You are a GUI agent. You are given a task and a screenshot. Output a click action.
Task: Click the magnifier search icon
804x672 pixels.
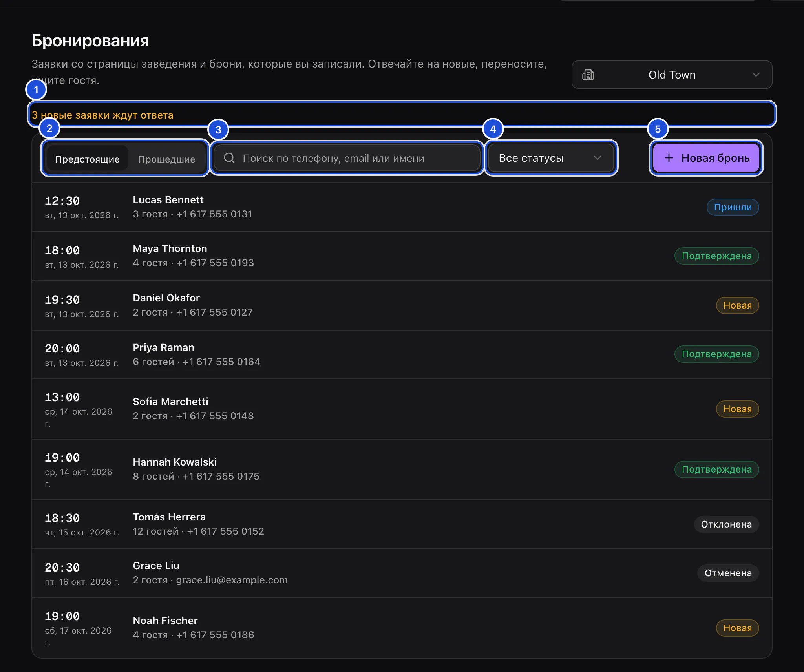tap(229, 158)
